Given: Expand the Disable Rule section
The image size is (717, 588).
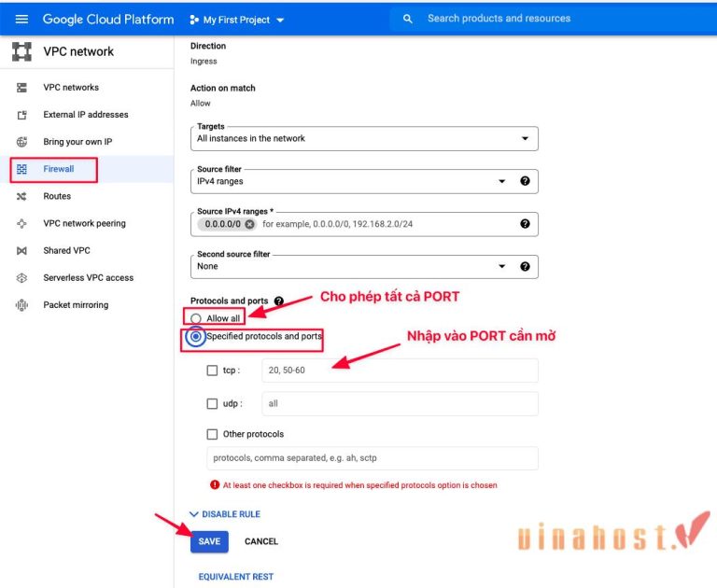Looking at the screenshot, I should [225, 514].
